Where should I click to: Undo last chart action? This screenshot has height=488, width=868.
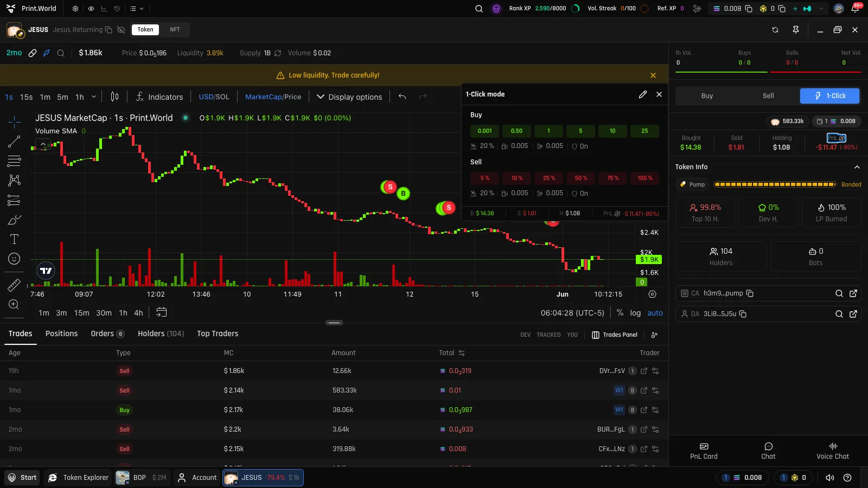pos(402,97)
